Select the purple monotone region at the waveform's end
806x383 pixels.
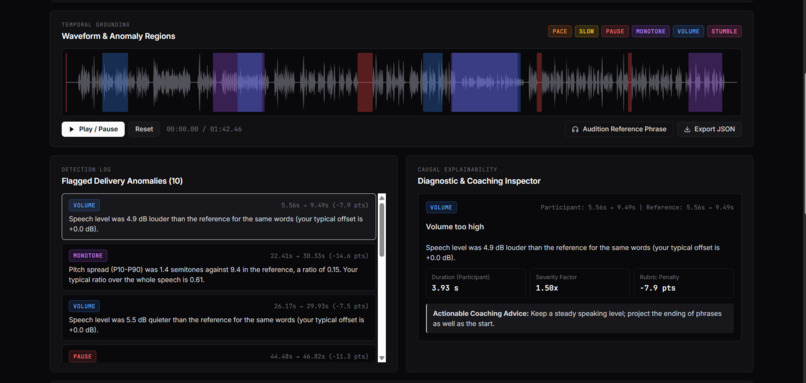pos(705,82)
